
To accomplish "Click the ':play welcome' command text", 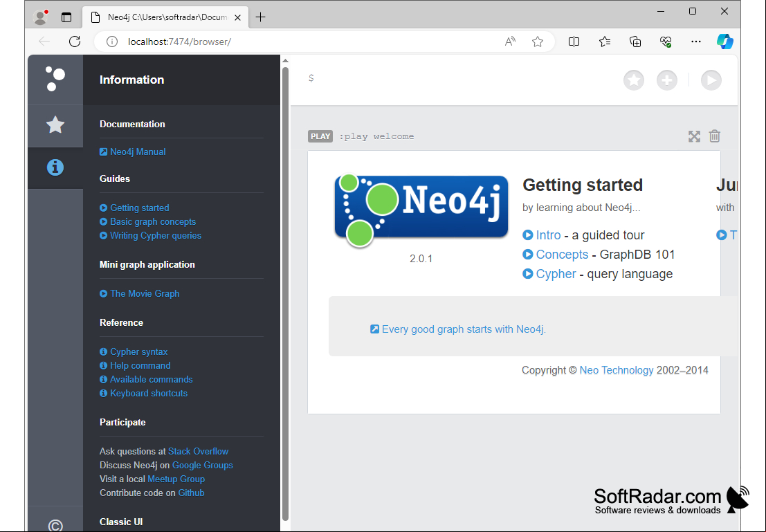I will click(376, 136).
